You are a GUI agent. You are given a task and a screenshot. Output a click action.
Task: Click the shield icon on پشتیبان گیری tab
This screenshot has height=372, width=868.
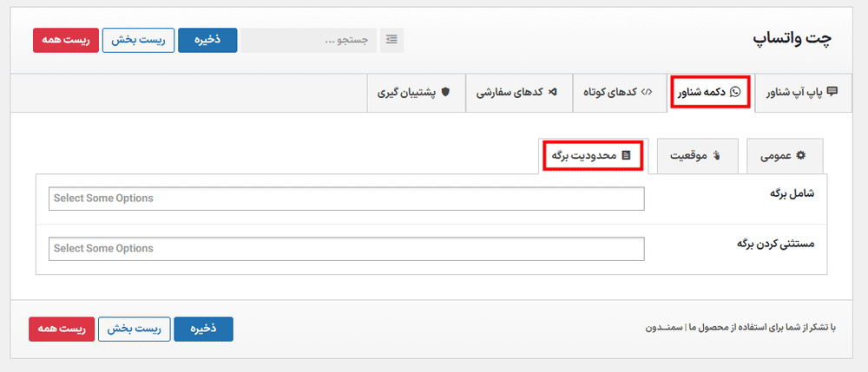446,92
